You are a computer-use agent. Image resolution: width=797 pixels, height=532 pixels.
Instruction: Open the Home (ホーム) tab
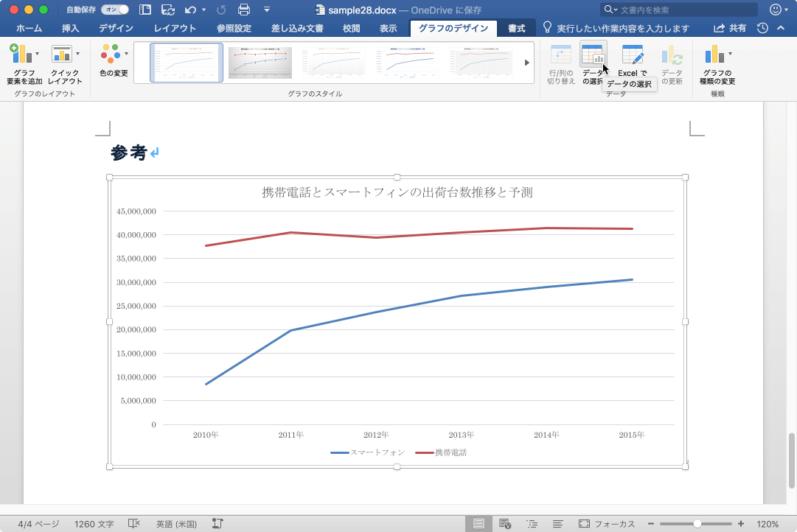29,29
